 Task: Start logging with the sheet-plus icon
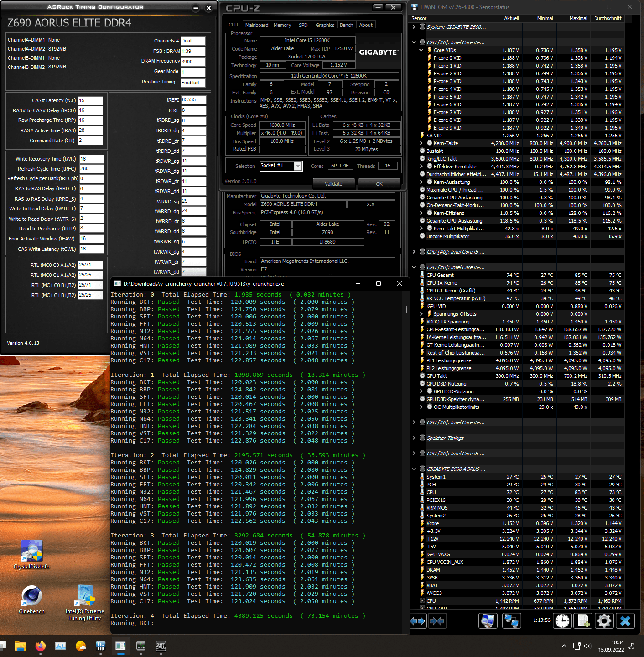pos(583,620)
